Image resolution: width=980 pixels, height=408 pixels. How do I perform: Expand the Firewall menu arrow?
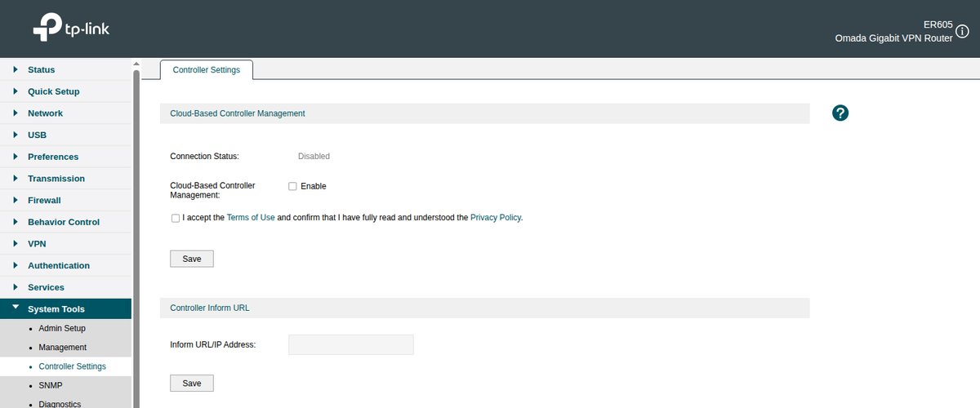[16, 200]
